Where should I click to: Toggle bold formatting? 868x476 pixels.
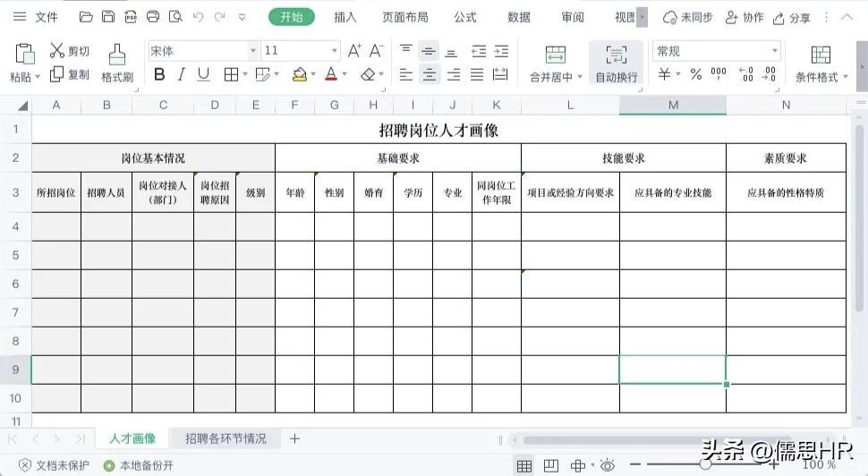pos(159,74)
